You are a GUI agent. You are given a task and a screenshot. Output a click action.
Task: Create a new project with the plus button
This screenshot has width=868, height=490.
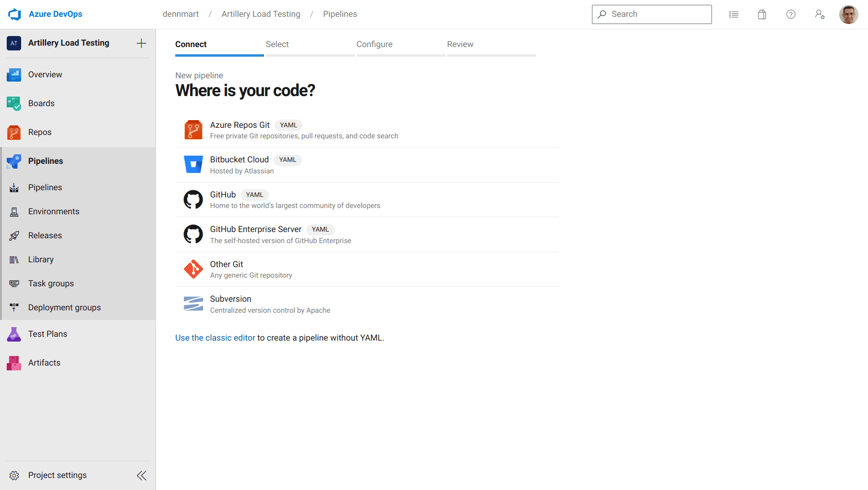pyautogui.click(x=141, y=43)
